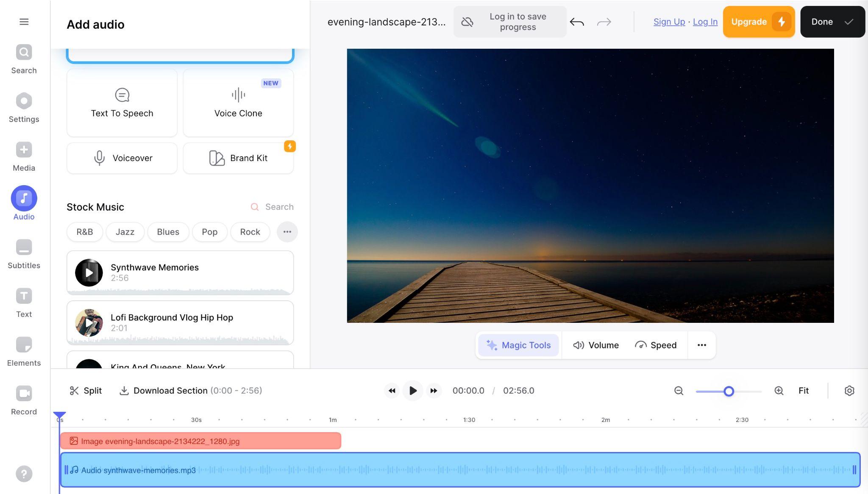Click the Split scissors tool

pos(86,391)
